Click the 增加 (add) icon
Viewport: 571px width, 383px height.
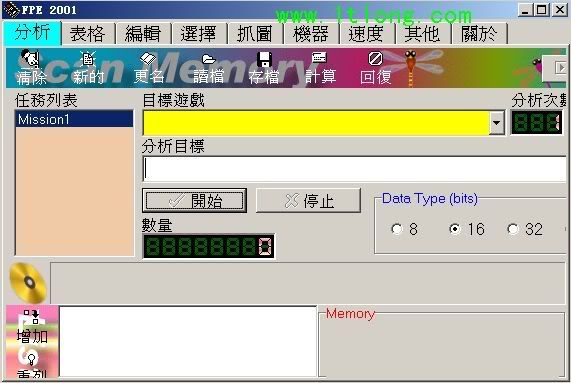click(x=32, y=317)
